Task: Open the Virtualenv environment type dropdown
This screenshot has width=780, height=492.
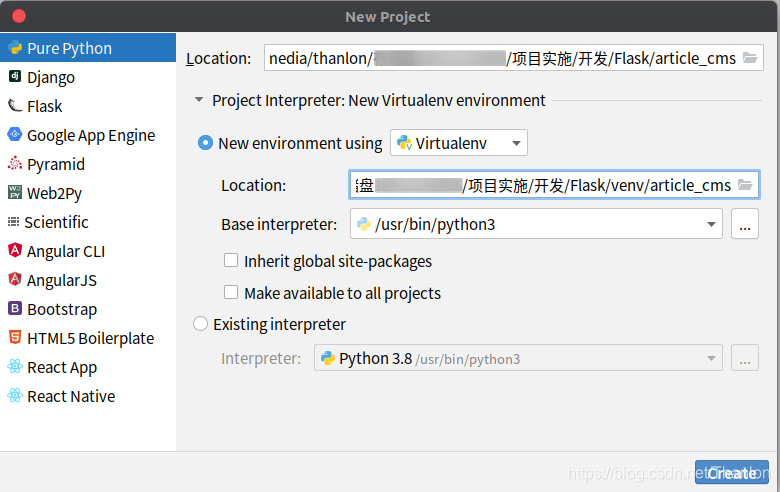Action: [459, 143]
